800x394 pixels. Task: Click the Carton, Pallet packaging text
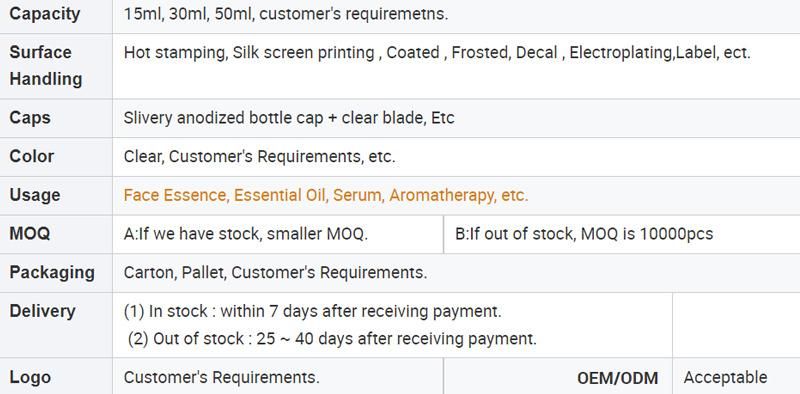click(275, 273)
